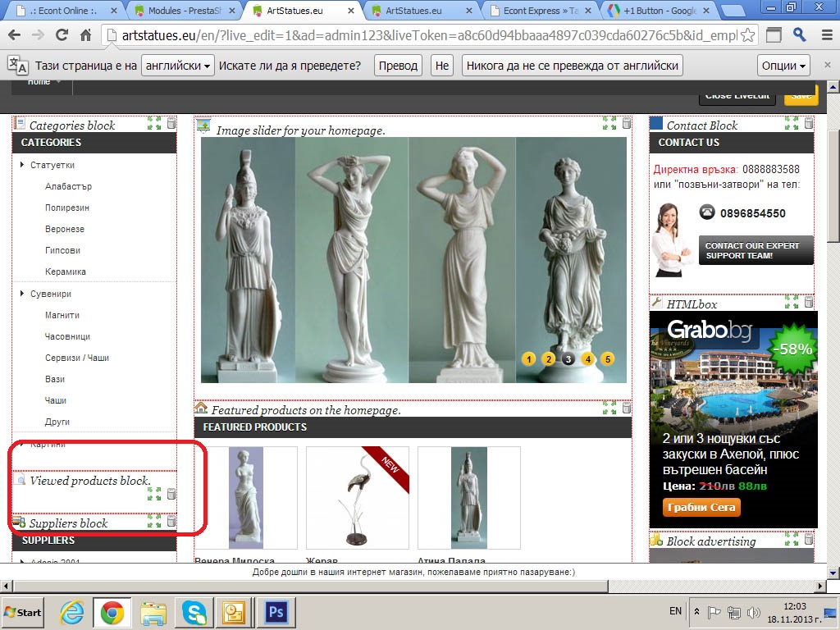Viewport: 840px width, 630px height.
Task: Expand the 'Сувенири' category
Action: point(22,294)
